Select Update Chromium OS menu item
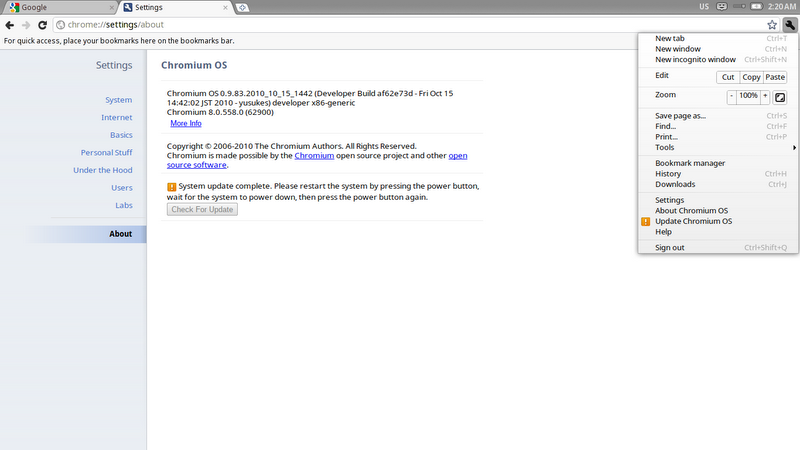Screen dimensions: 800x450 click(x=718, y=221)
